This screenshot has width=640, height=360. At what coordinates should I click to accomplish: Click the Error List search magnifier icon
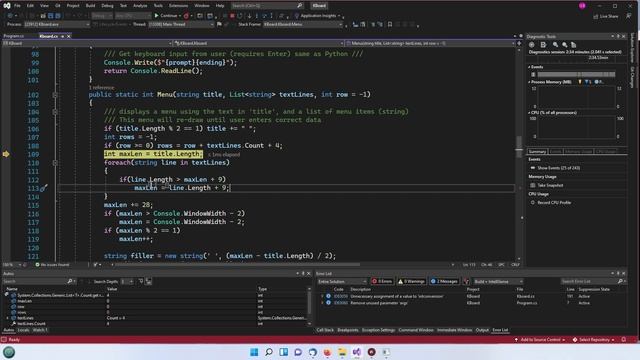coord(620,281)
